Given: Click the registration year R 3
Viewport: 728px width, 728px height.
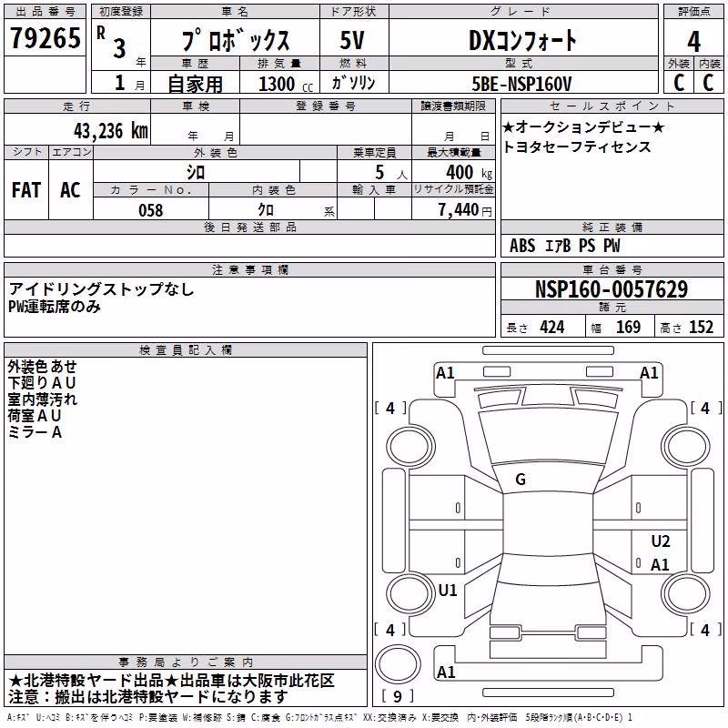Looking at the screenshot, I should pyautogui.click(x=111, y=43).
